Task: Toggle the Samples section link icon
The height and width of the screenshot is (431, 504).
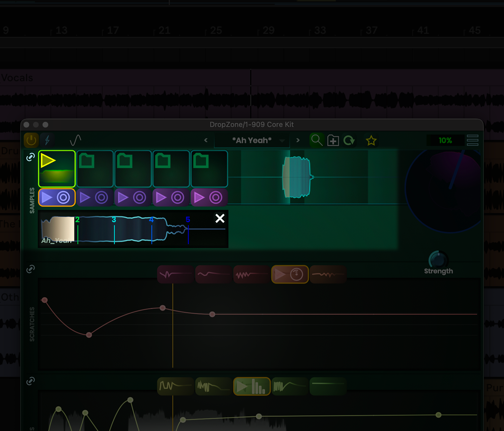Action: (31, 157)
